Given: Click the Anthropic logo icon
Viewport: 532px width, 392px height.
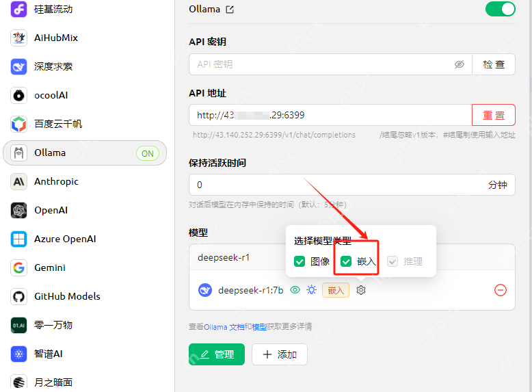Looking at the screenshot, I should pos(18,181).
